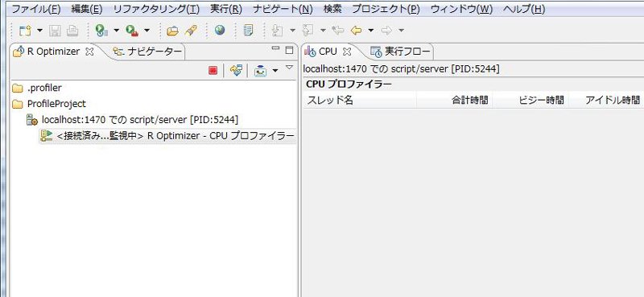Click the Profile launch icon
Screen dimensions: 644x297
(101, 30)
